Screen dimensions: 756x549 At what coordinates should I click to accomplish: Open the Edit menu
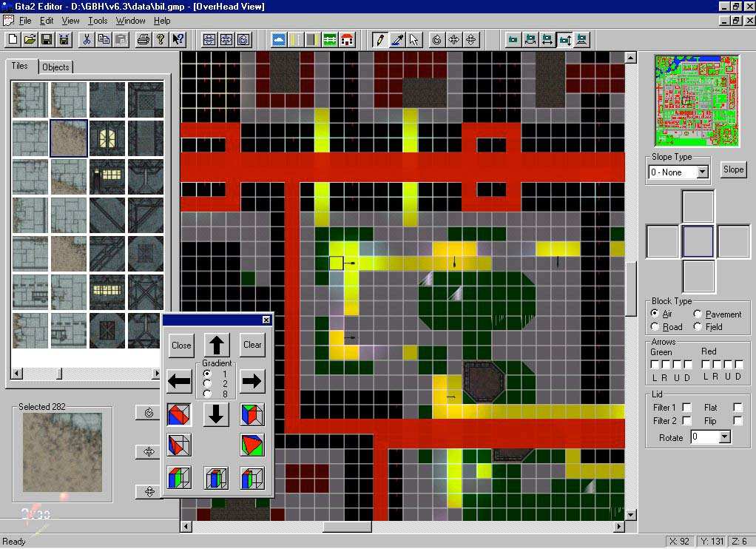click(x=47, y=21)
